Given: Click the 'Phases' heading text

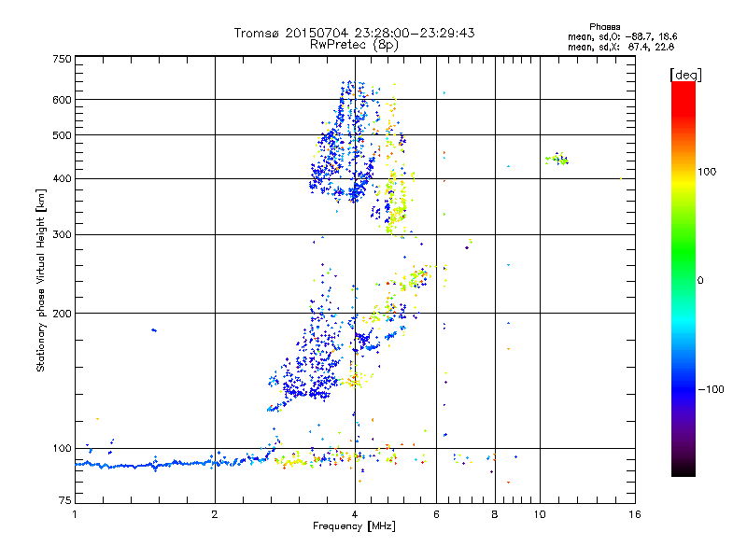Looking at the screenshot, I should pyautogui.click(x=604, y=27).
